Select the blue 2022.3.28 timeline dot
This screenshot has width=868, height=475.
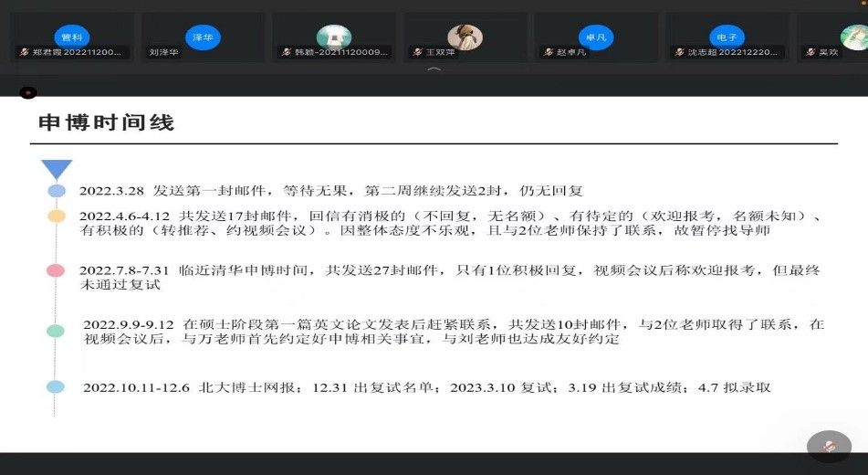[x=57, y=191]
